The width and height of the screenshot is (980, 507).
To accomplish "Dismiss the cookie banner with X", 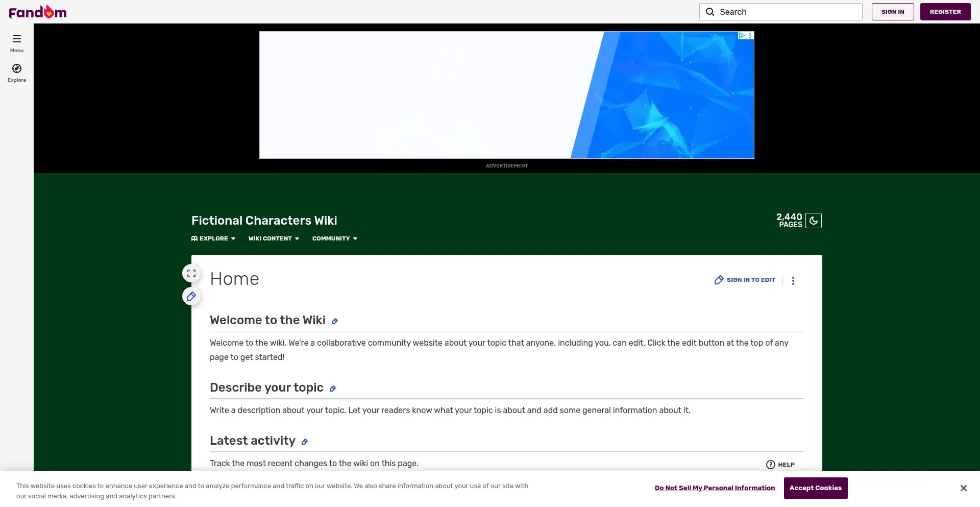I will [x=963, y=488].
